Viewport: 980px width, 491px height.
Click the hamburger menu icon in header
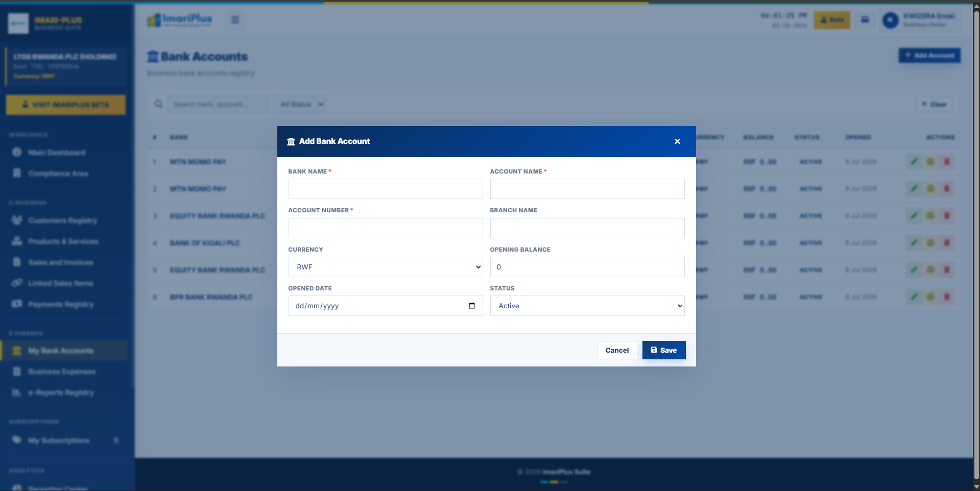235,20
